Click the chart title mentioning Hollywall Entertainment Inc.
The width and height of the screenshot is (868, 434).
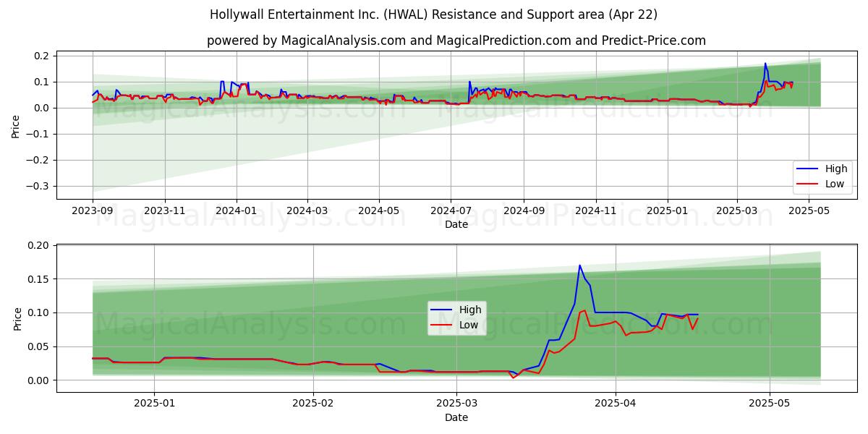point(434,14)
